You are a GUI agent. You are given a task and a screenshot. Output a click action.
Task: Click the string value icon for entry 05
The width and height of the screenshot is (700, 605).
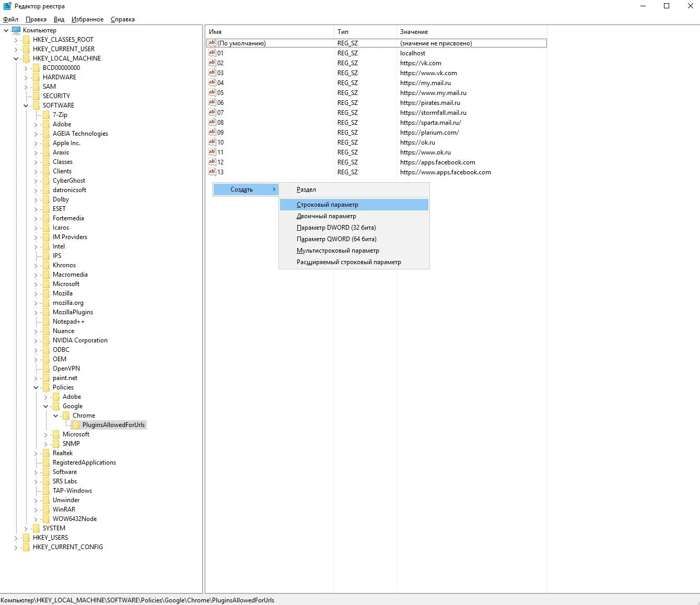(212, 92)
